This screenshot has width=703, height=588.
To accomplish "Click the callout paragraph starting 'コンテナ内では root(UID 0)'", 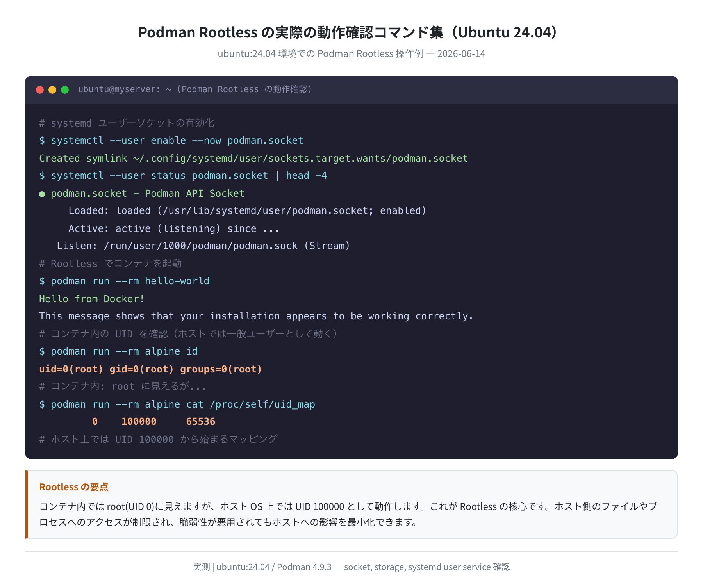I will [x=348, y=514].
